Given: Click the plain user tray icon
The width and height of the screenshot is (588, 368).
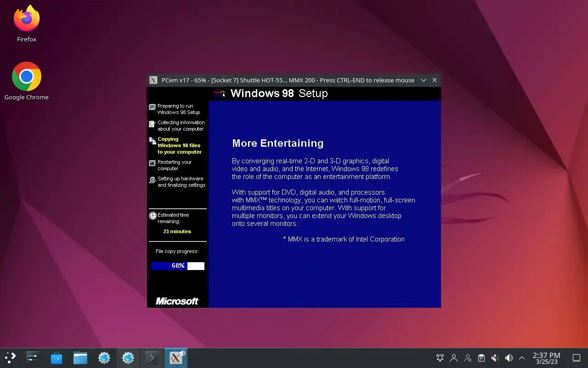Looking at the screenshot, I should click(454, 358).
